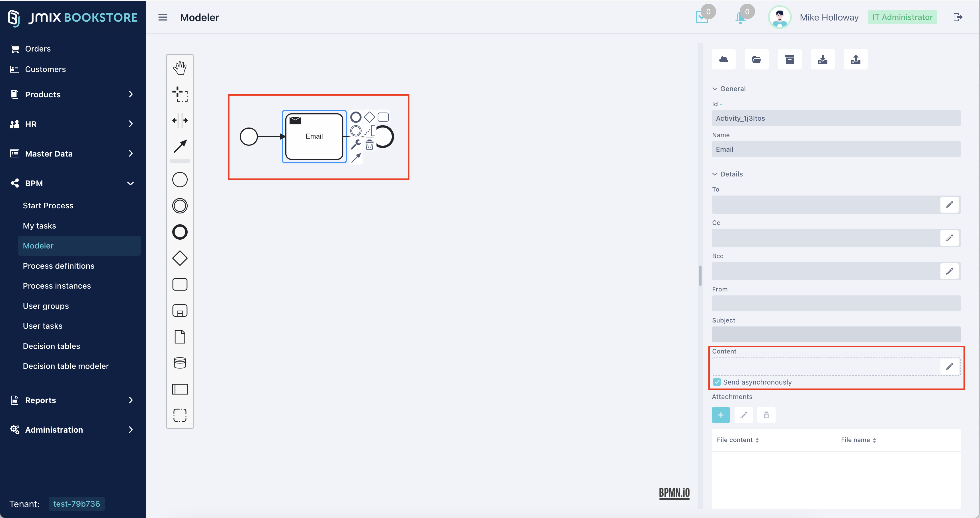The image size is (980, 518).
Task: Click the upload button in modeler toolbar
Action: pos(855,59)
